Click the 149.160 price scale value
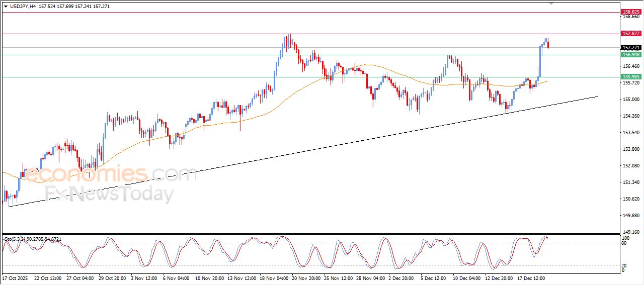 coord(631,232)
